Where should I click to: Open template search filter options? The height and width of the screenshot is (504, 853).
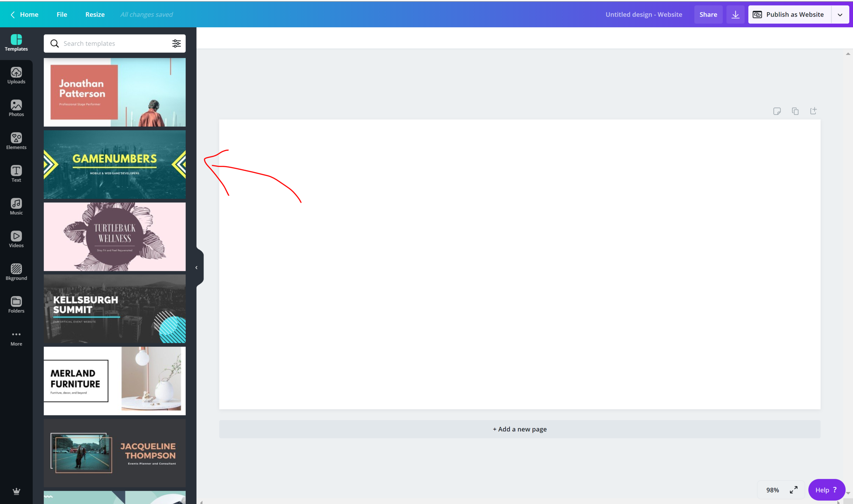[x=176, y=43]
